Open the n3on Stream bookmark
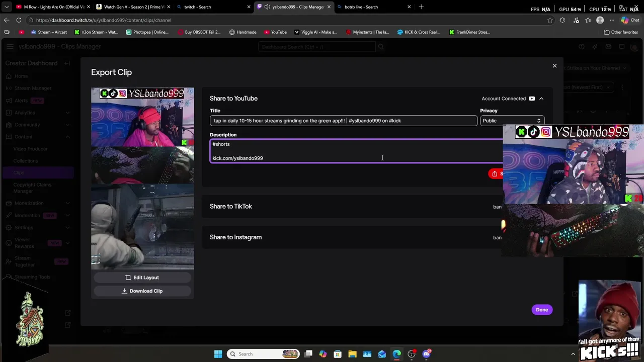The width and height of the screenshot is (644, 362). point(97,32)
